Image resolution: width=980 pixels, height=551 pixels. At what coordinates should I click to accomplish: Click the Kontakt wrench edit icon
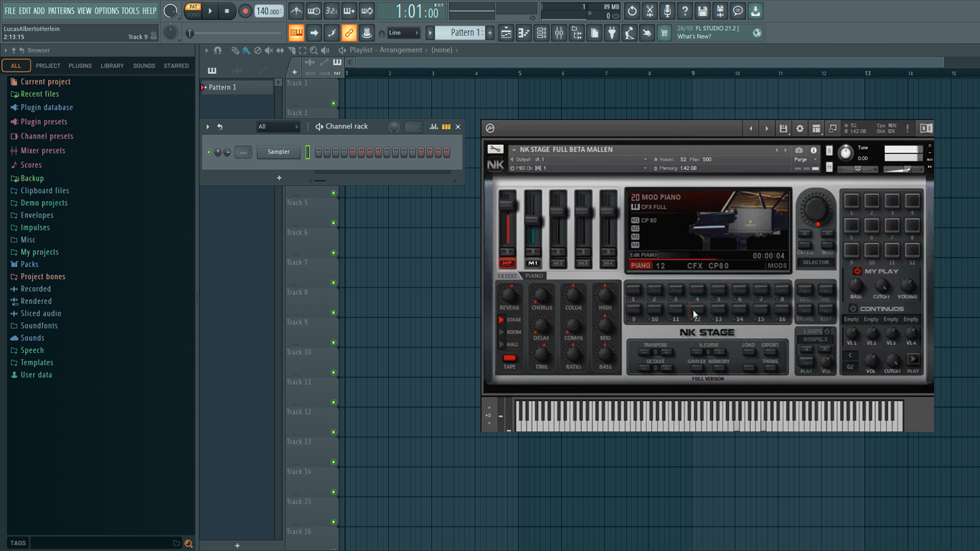point(495,149)
